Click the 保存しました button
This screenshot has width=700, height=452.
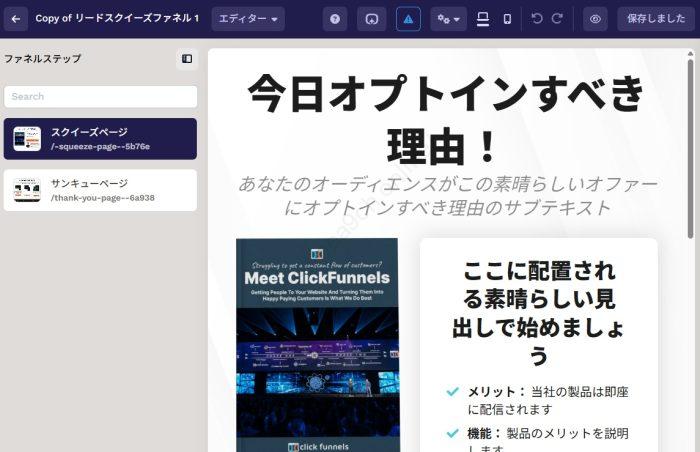pos(656,19)
